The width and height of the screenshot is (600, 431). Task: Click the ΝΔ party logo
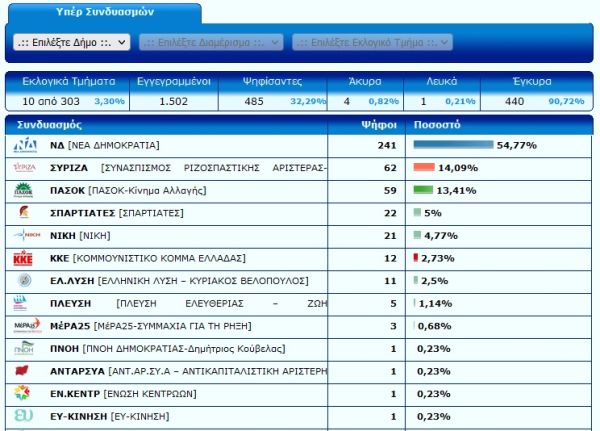tap(25, 145)
